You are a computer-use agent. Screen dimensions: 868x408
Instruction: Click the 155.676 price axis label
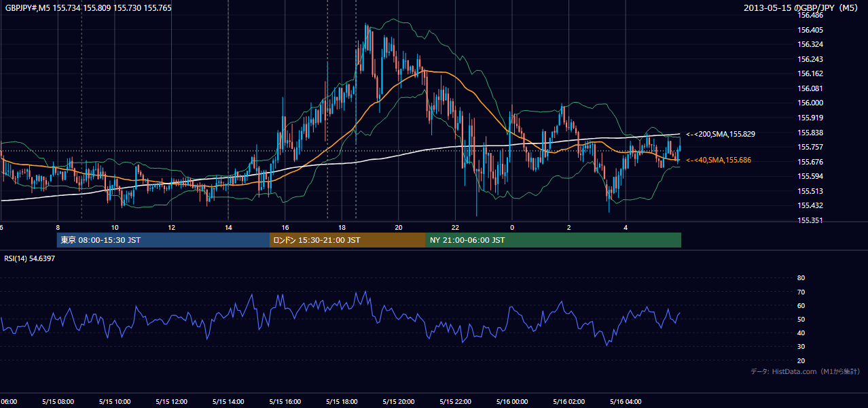tap(810, 162)
